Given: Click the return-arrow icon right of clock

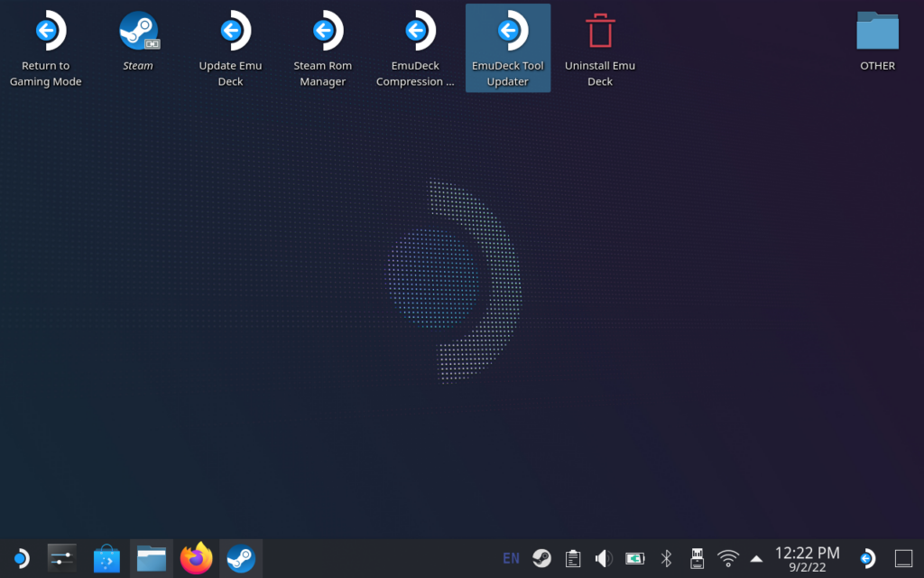Looking at the screenshot, I should 868,558.
